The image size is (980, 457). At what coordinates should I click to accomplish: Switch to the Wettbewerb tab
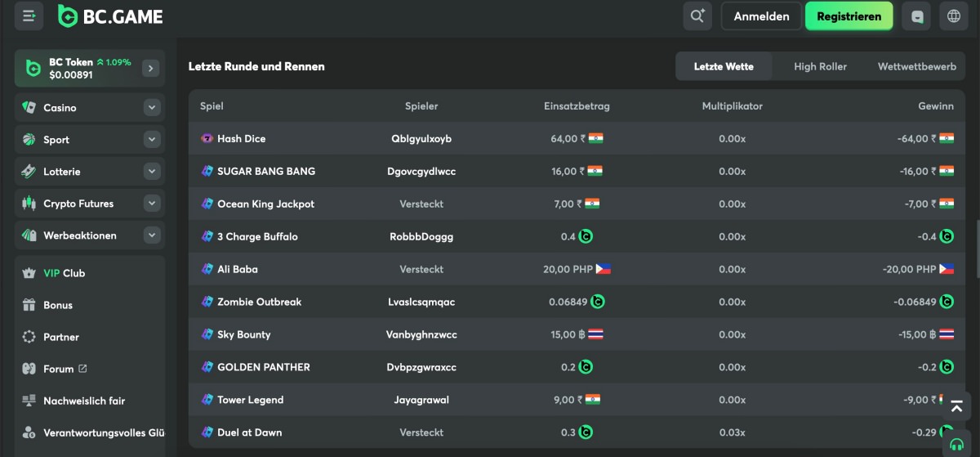916,66
